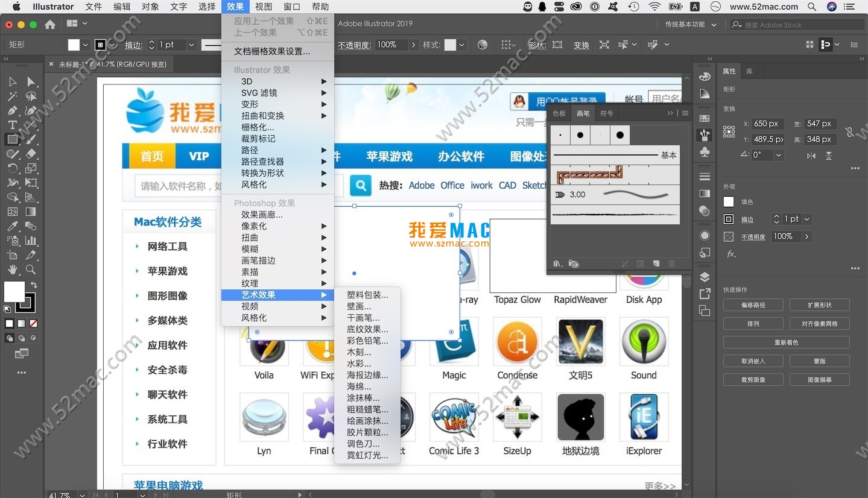
Task: Select the Selection (black arrow) tool
Action: pos(12,81)
